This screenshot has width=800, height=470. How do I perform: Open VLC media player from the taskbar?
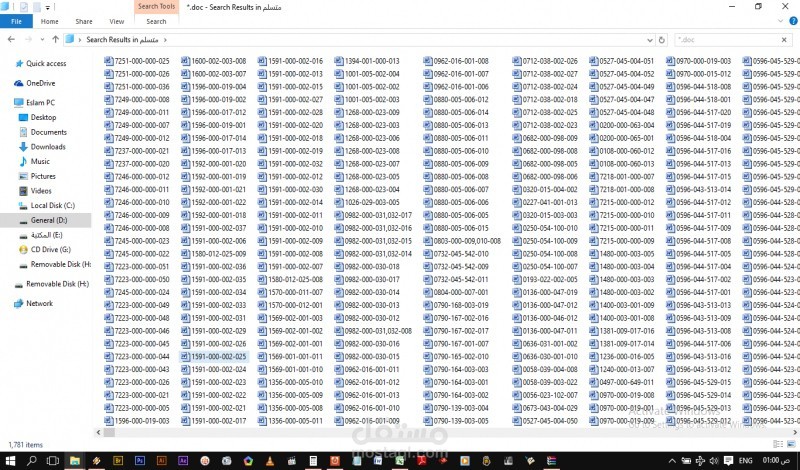pyautogui.click(x=269, y=461)
